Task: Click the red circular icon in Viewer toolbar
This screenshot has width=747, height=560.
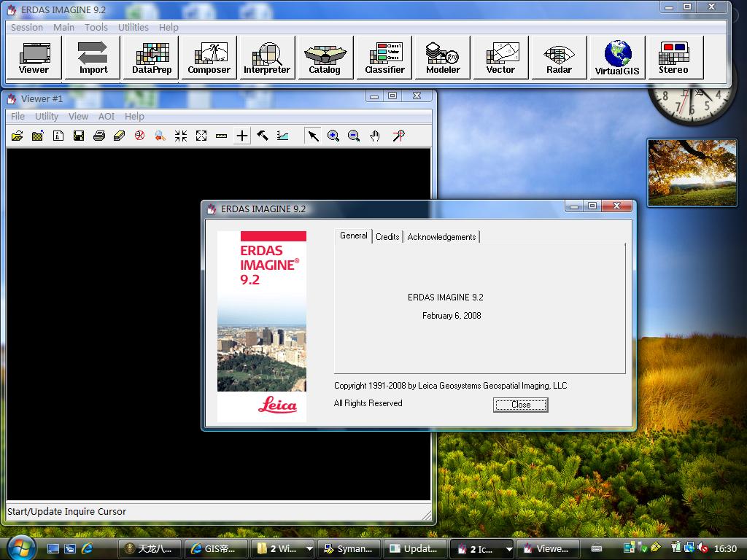Action: click(x=139, y=136)
